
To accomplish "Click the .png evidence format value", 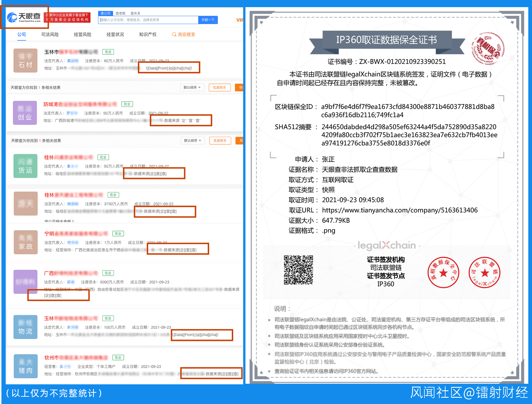I will [329, 231].
